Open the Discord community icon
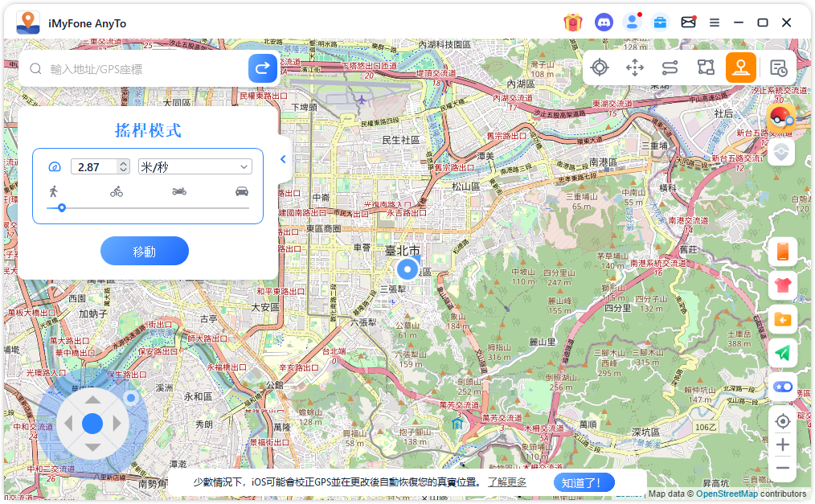This screenshot has width=815, height=504. (604, 23)
